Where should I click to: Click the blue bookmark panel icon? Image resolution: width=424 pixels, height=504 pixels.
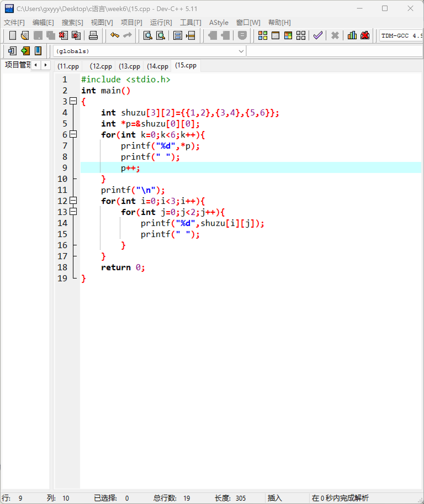coord(38,51)
